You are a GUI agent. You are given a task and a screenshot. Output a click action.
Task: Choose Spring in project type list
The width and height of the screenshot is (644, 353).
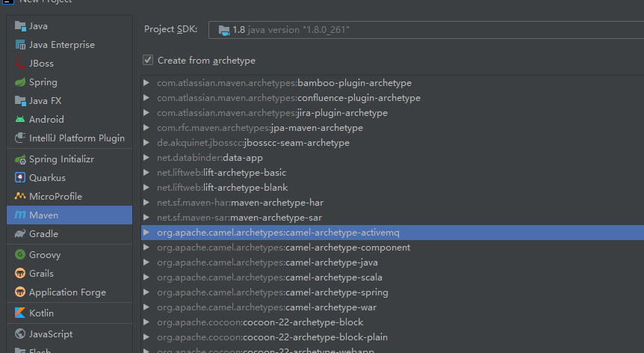pos(69,82)
